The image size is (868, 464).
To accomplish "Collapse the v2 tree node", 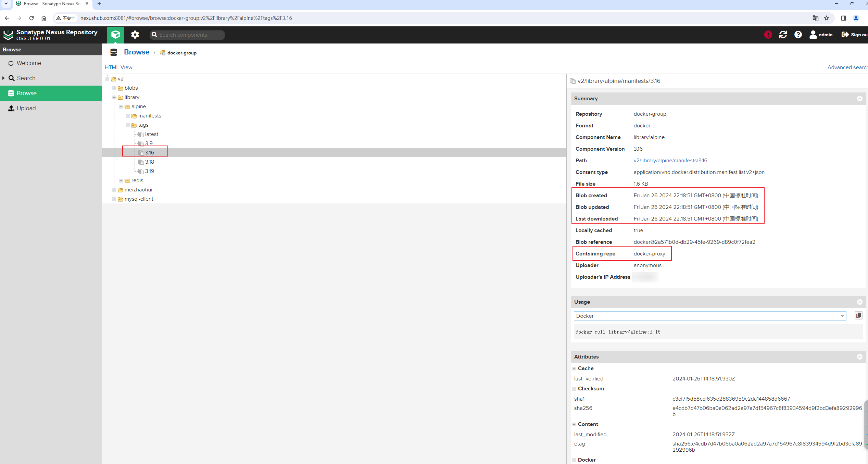I will coord(108,79).
